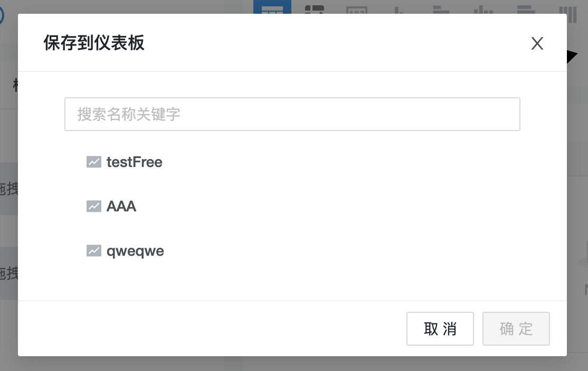The width and height of the screenshot is (588, 371).
Task: Select the testFree dashboard entry
Action: pyautogui.click(x=135, y=162)
